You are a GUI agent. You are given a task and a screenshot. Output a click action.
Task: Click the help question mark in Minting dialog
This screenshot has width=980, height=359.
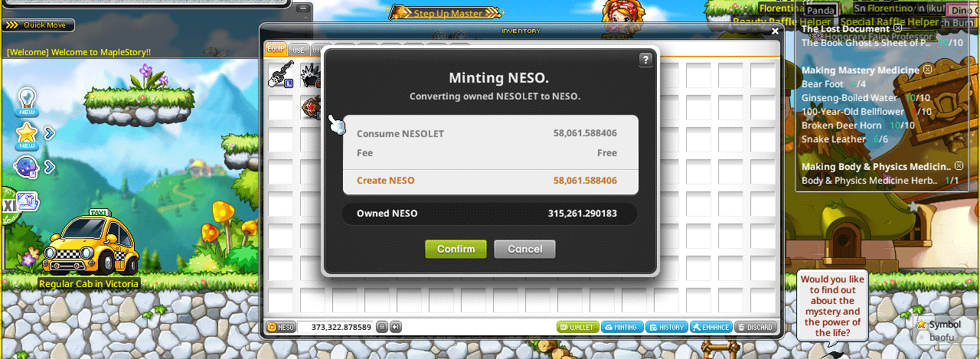pos(645,60)
